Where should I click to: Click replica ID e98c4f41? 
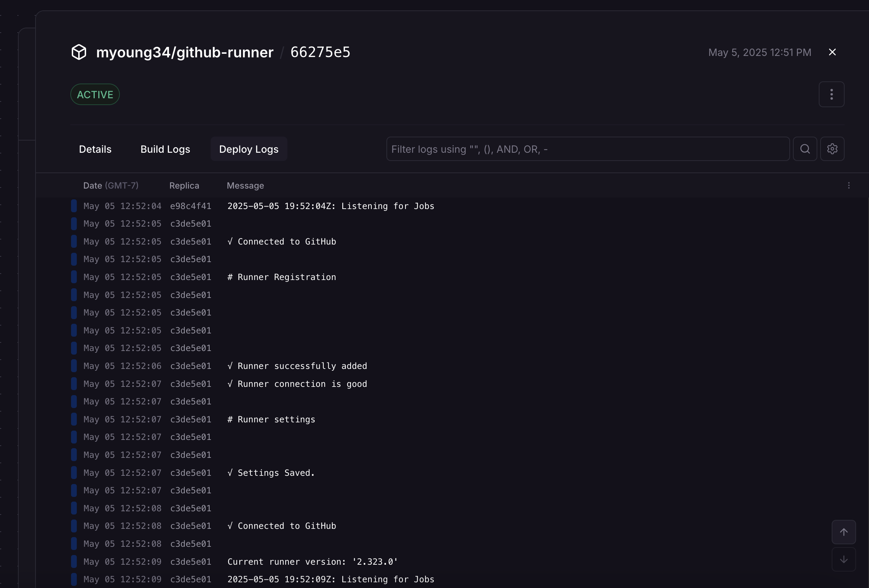190,206
